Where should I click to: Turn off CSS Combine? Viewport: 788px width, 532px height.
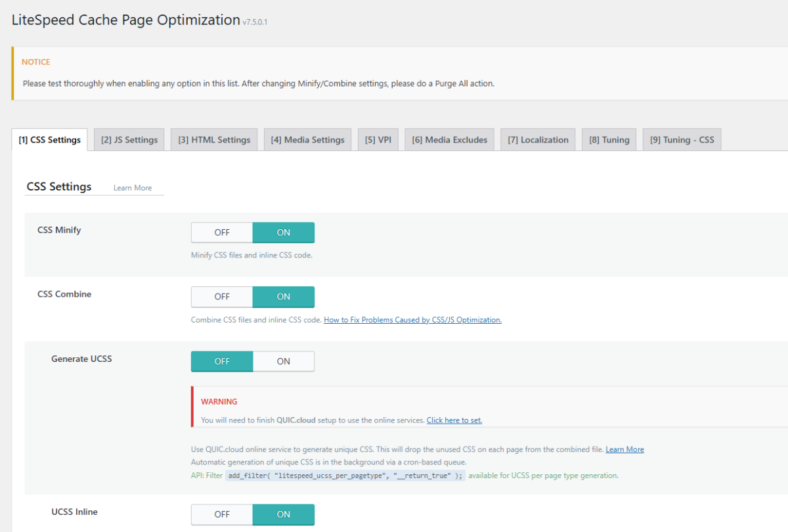pos(221,296)
